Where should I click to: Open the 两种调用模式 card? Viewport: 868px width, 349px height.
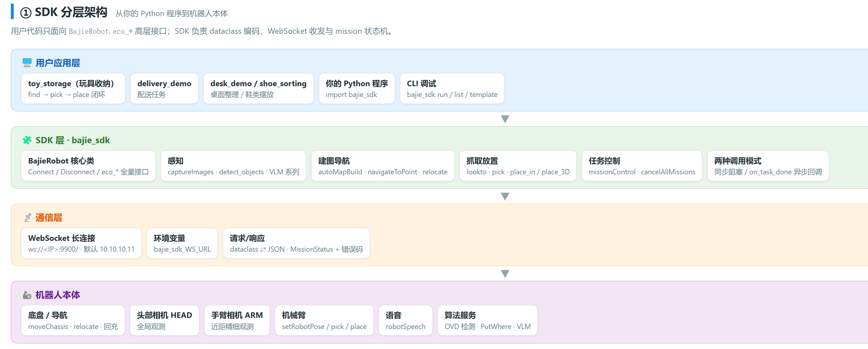coord(768,166)
